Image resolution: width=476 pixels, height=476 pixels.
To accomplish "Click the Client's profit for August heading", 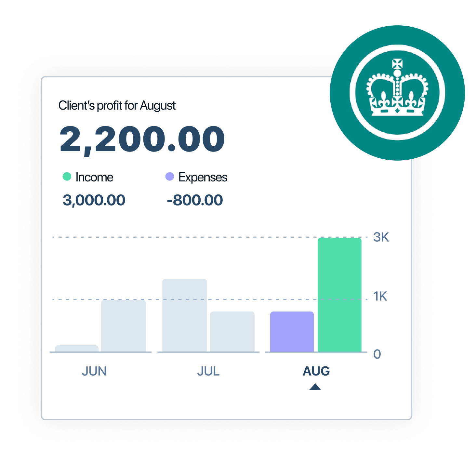I will coord(117,106).
